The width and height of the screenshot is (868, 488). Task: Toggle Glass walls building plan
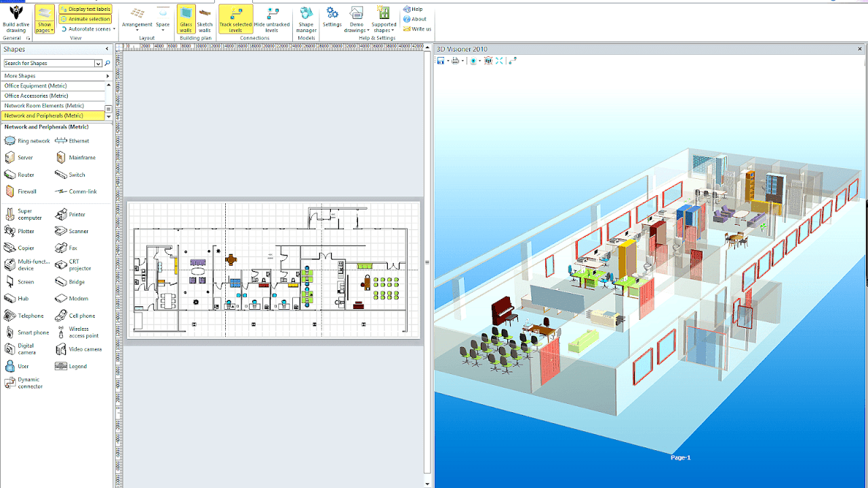[186, 19]
